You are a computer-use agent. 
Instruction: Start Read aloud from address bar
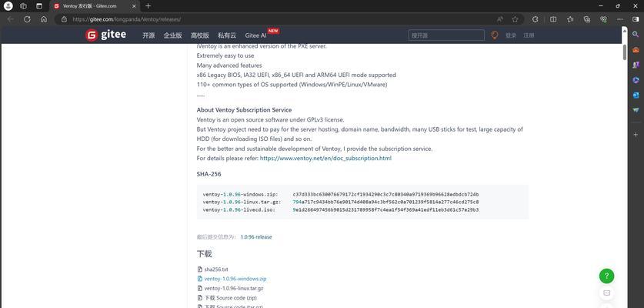tap(500, 19)
